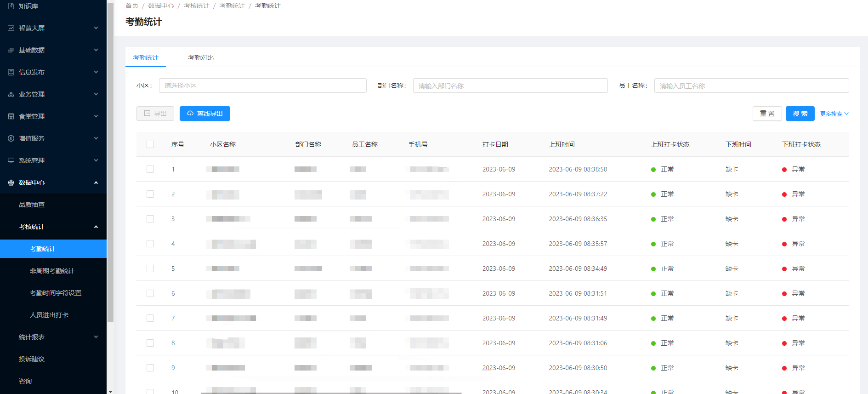Check the checkbox for row 7

pos(150,318)
